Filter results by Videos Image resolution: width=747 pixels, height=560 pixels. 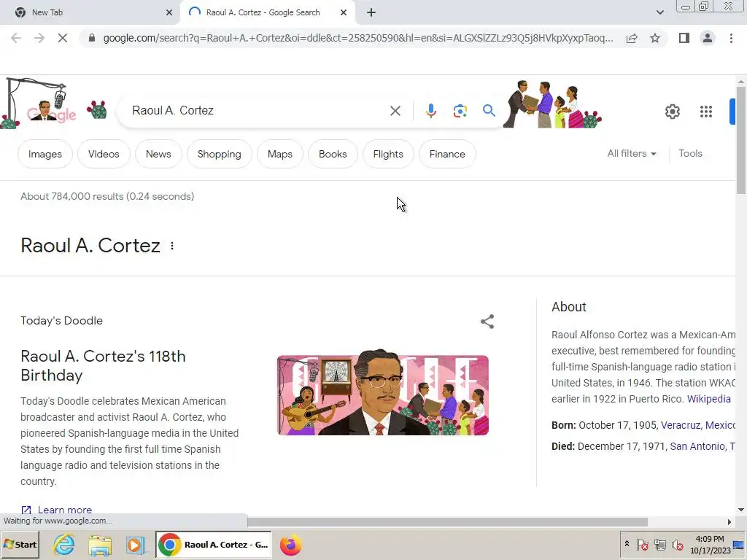point(104,154)
